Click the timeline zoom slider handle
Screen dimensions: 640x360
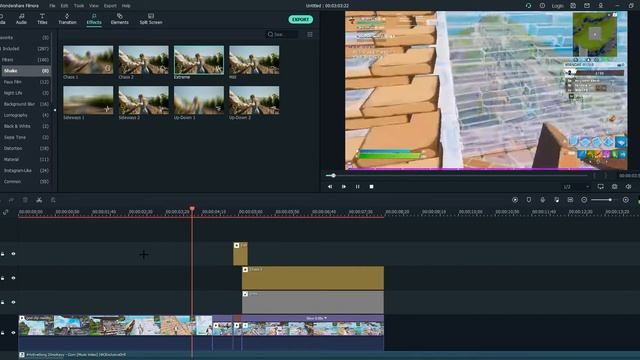tap(610, 200)
